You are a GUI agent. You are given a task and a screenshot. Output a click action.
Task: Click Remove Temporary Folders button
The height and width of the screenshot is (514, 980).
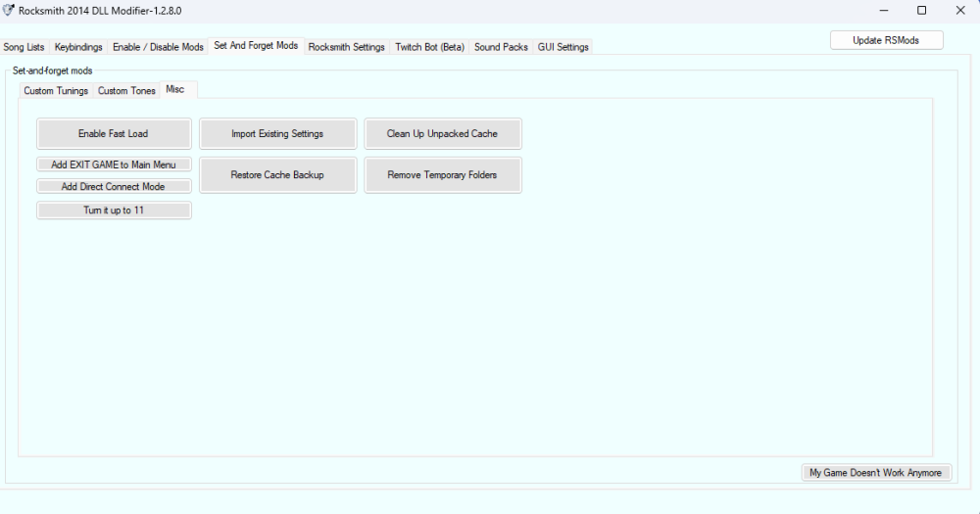click(x=443, y=175)
